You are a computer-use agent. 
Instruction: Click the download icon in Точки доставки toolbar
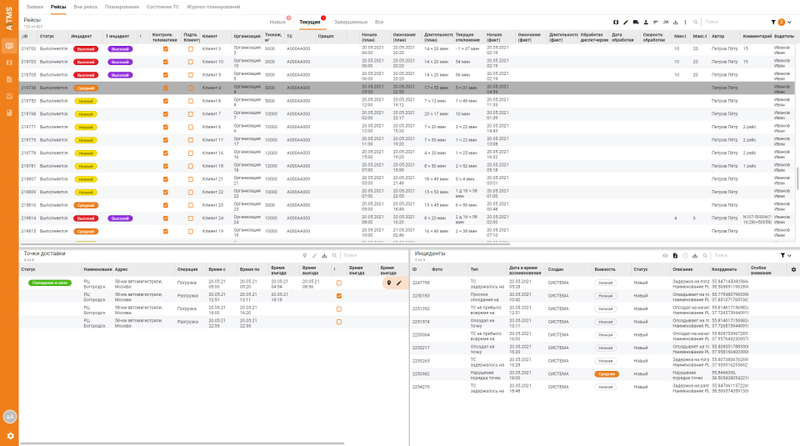coord(324,256)
